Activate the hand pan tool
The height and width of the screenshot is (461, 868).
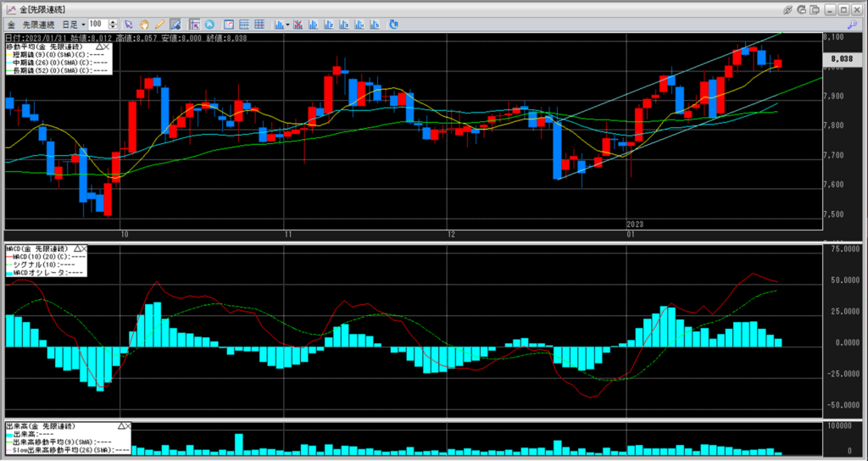coord(144,25)
